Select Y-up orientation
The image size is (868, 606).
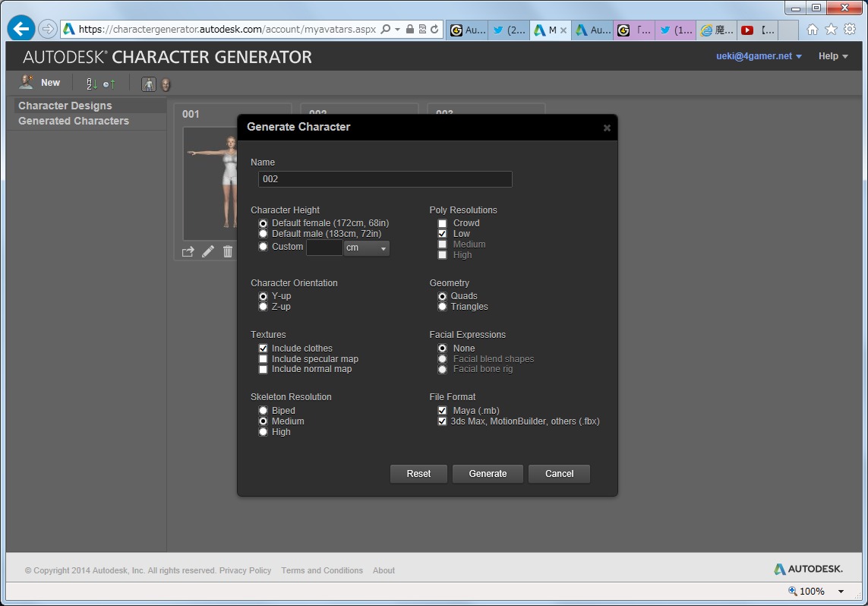263,297
